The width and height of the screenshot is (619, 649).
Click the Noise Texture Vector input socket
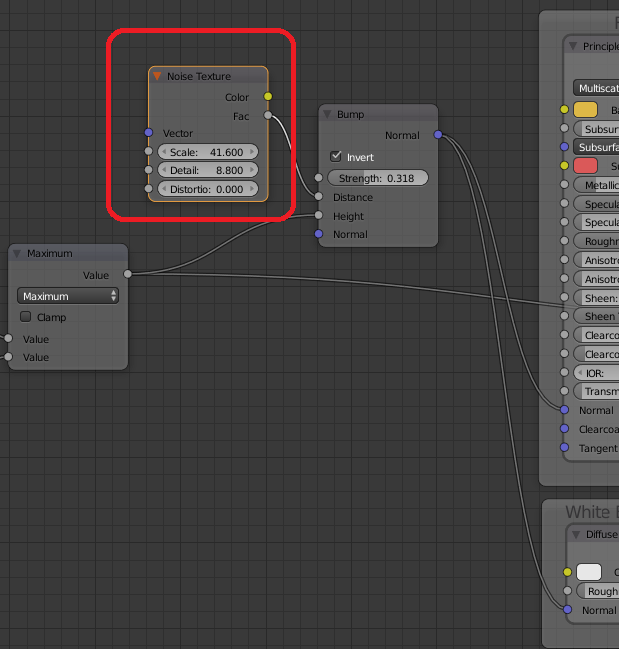pyautogui.click(x=149, y=132)
